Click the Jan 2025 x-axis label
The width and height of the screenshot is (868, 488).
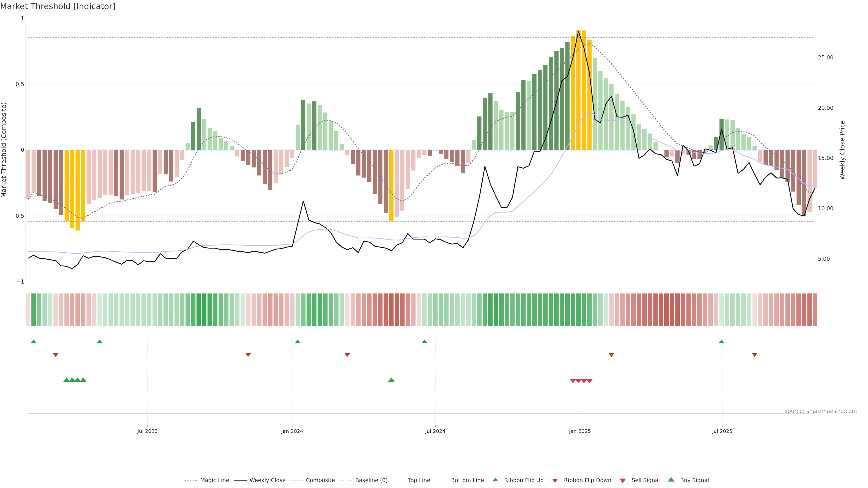coord(580,431)
